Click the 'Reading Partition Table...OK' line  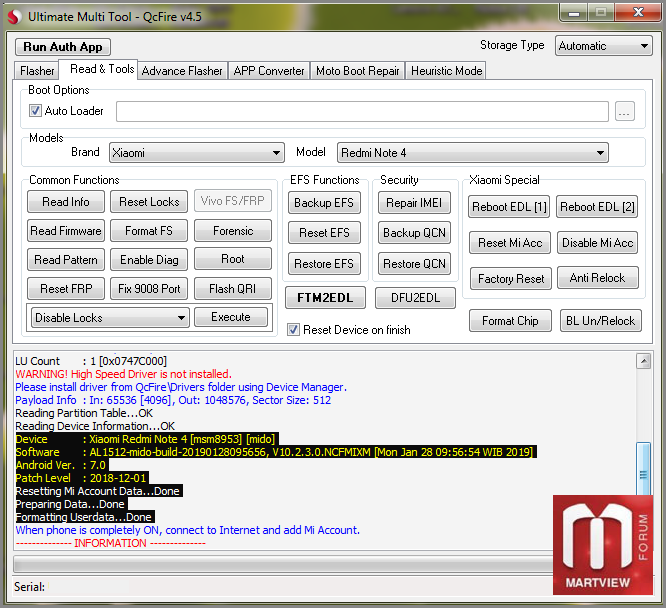[x=84, y=413]
